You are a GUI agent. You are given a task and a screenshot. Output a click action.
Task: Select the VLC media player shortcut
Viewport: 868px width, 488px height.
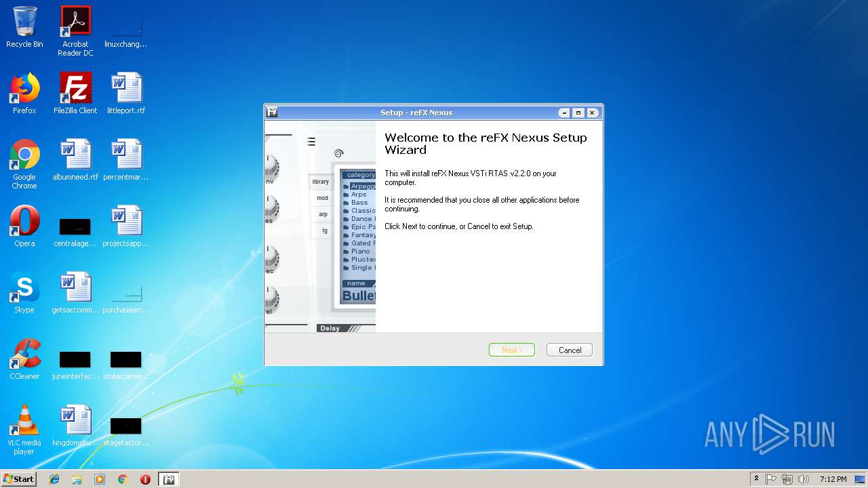pyautogui.click(x=24, y=430)
